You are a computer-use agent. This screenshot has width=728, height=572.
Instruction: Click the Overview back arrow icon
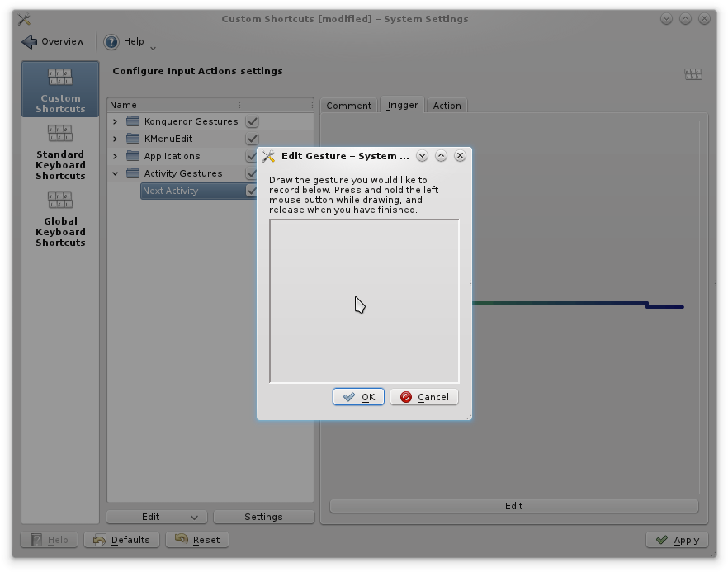click(30, 42)
